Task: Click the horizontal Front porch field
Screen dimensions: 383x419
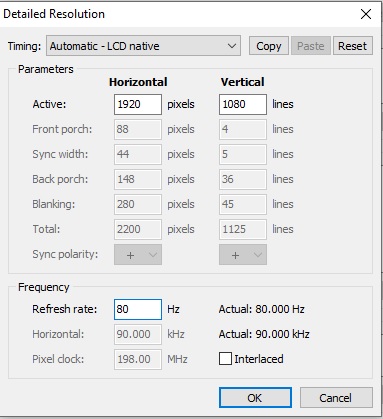Action: click(138, 129)
